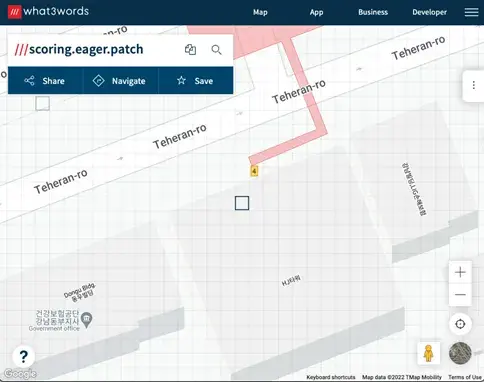Open the hamburger menu in header
The width and height of the screenshot is (484, 382).
coord(471,12)
